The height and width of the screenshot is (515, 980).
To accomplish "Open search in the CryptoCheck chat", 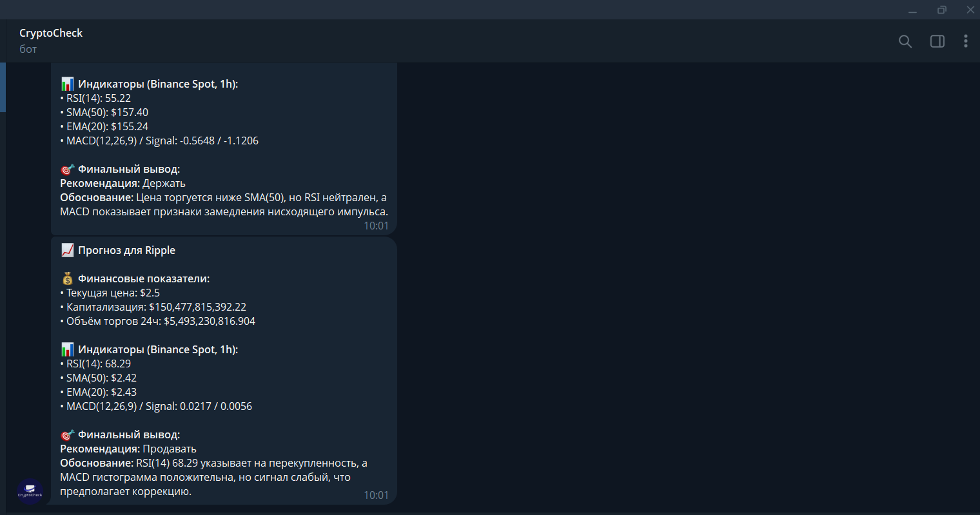I will pyautogui.click(x=905, y=41).
